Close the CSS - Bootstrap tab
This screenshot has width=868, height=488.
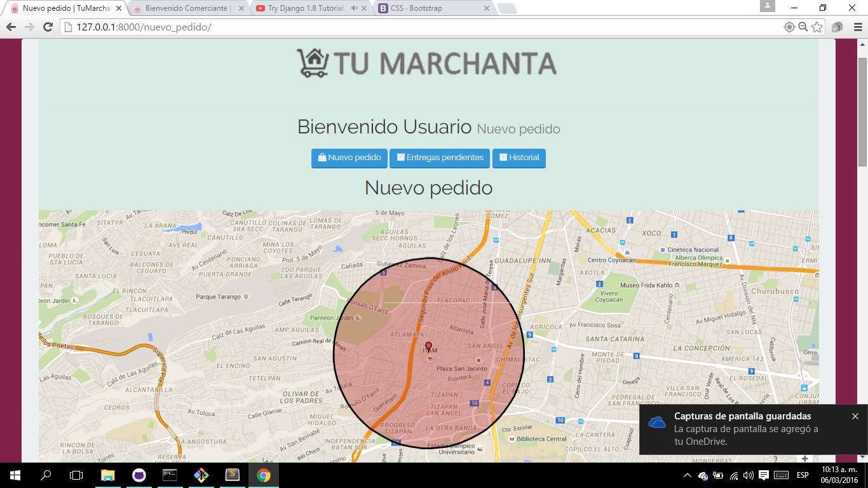(x=487, y=8)
